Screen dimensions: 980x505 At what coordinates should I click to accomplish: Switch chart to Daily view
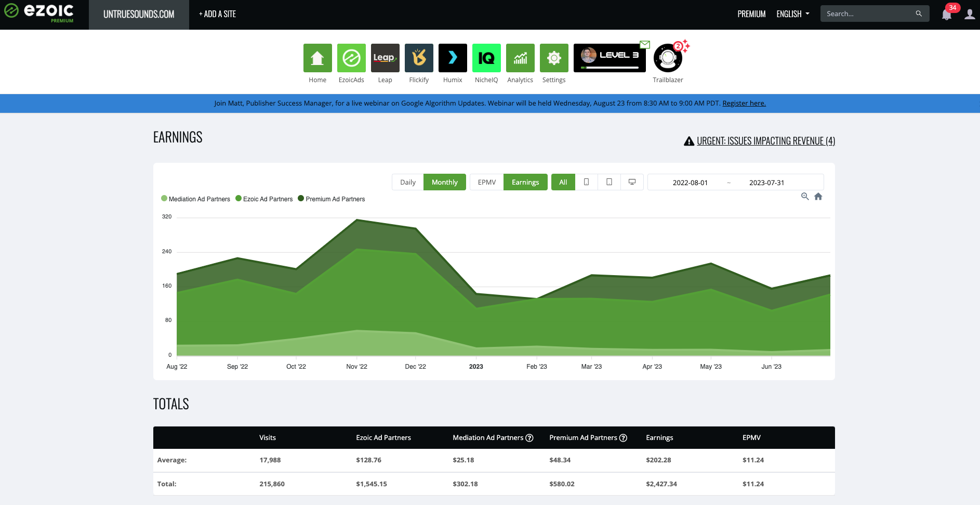[x=408, y=182]
